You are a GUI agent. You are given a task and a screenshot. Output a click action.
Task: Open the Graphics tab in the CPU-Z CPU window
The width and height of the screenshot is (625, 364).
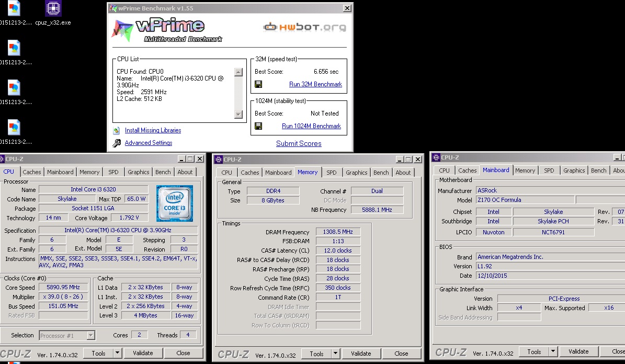(x=138, y=172)
